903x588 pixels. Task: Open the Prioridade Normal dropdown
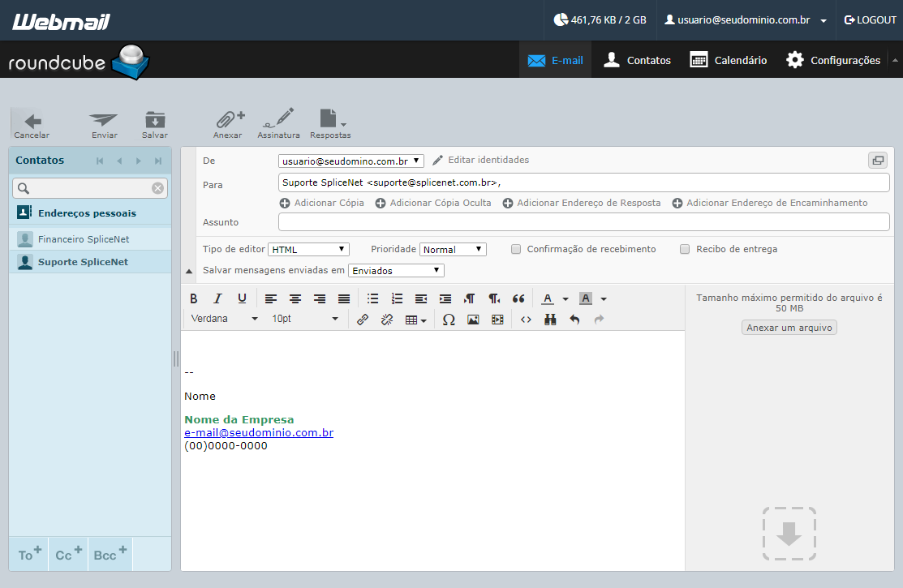[453, 249]
